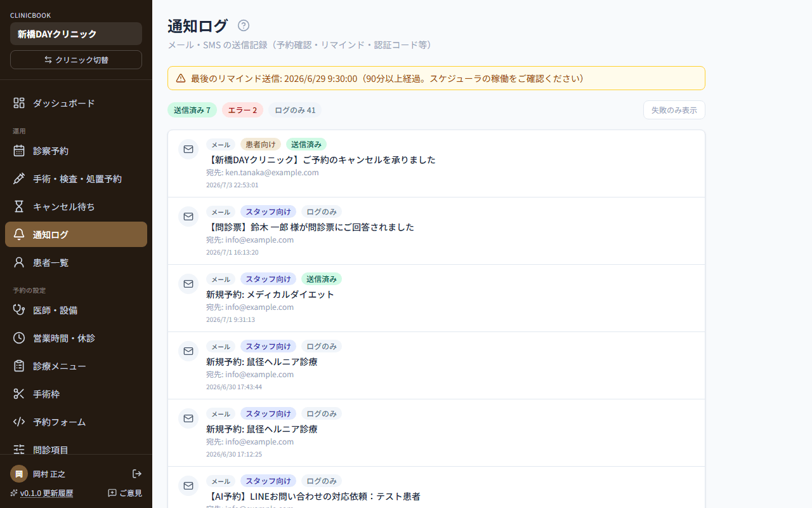Click the mail icon on the 【AI予約】LINEお問い合わせ row
Viewport: 812px width, 508px height.
[x=188, y=486]
